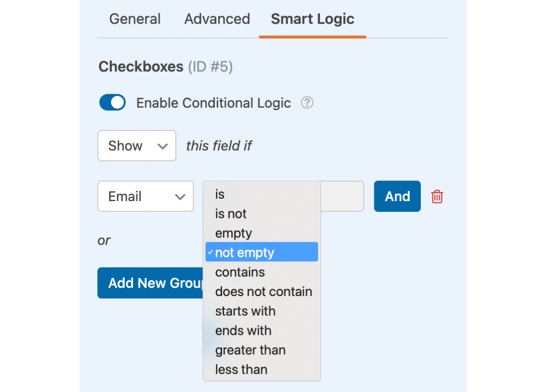Switch to the General tab
The height and width of the screenshot is (392, 546).
[135, 19]
